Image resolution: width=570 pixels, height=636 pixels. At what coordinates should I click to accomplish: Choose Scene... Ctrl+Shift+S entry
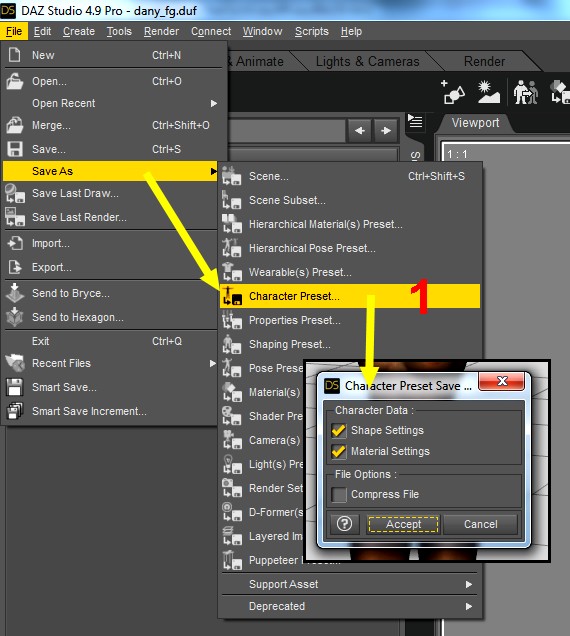[351, 176]
